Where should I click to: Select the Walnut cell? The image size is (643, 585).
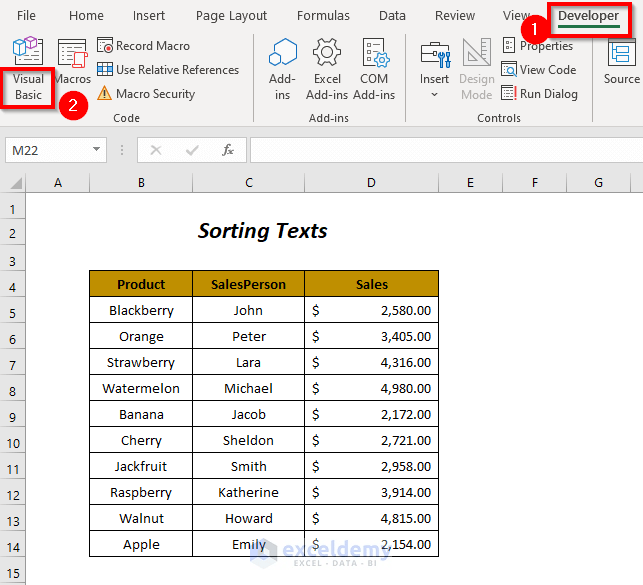(x=141, y=518)
